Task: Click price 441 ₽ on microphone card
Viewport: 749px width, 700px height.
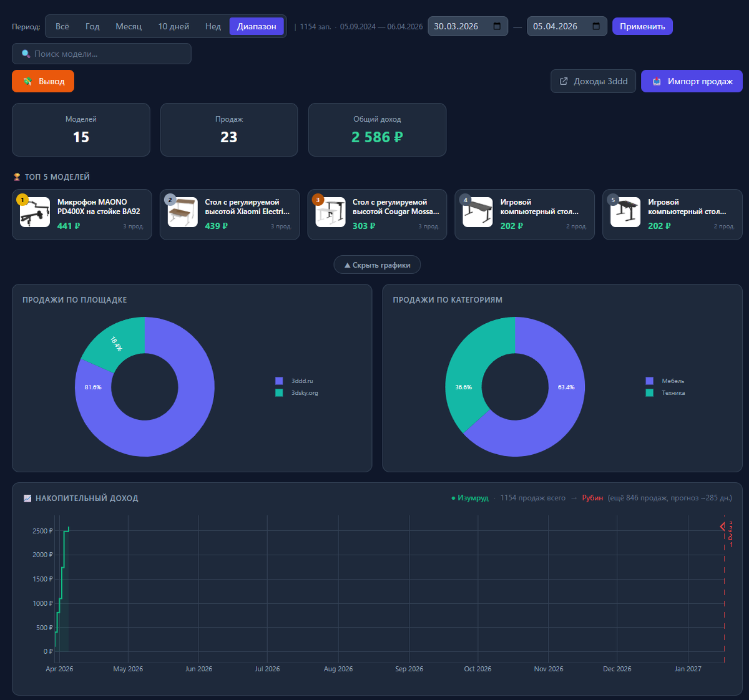Action: (x=69, y=226)
